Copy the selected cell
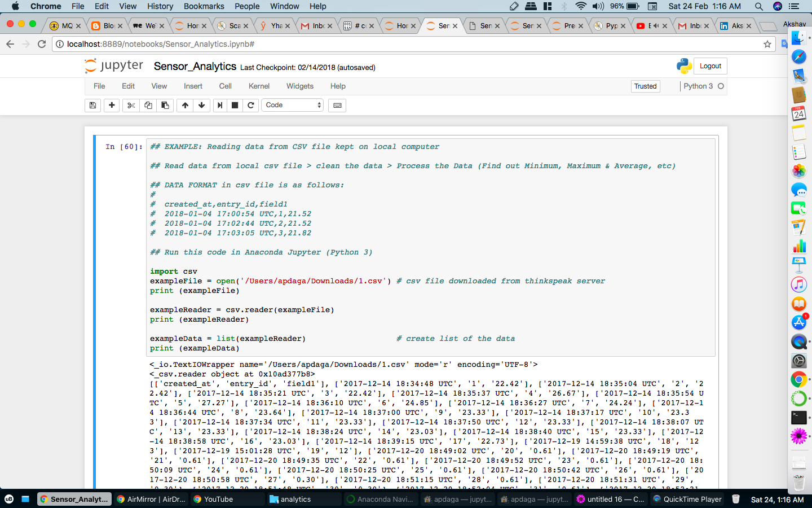Image resolution: width=812 pixels, height=508 pixels. [147, 105]
